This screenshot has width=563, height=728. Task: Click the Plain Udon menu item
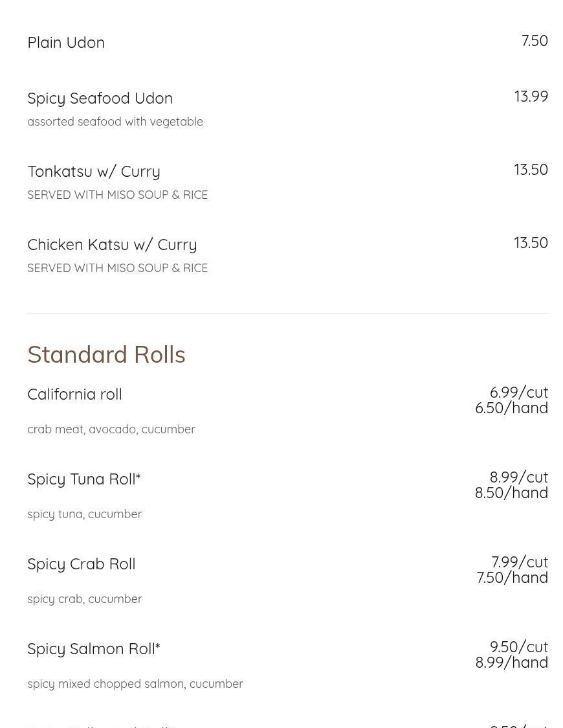point(66,42)
